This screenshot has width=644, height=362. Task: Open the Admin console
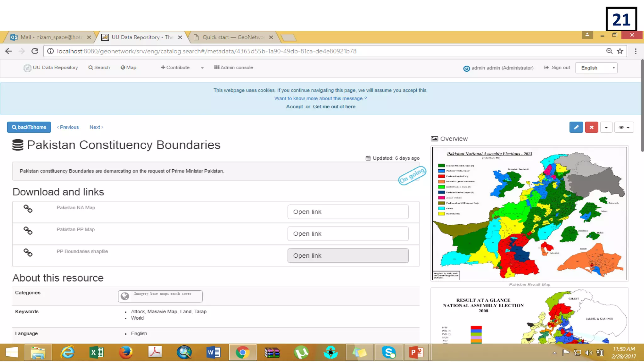[x=234, y=68]
